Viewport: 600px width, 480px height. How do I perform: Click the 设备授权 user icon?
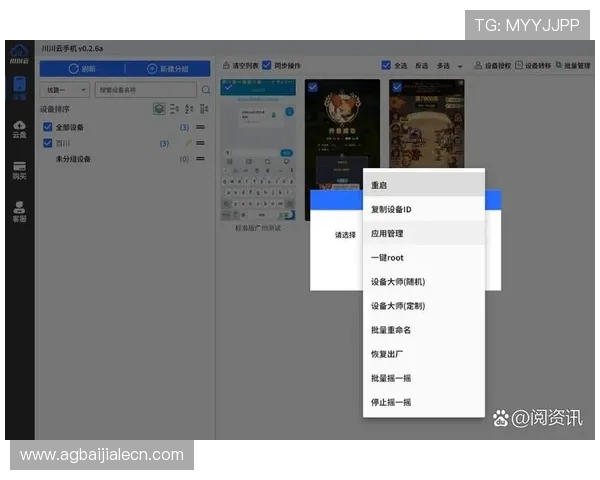click(x=478, y=65)
